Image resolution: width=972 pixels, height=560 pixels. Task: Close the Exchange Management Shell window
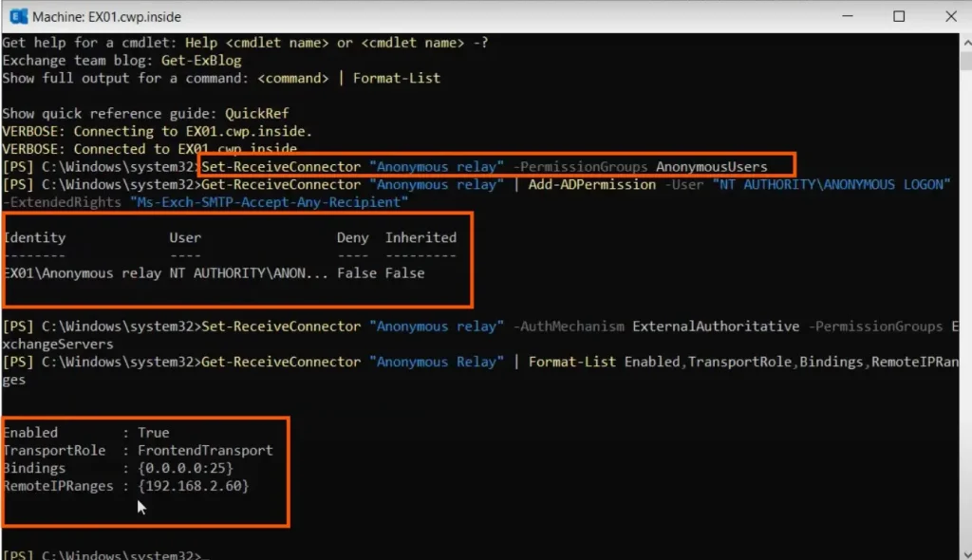pos(951,16)
